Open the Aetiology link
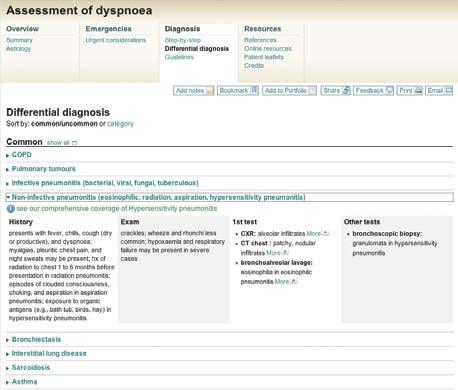The width and height of the screenshot is (458, 390). tap(19, 49)
